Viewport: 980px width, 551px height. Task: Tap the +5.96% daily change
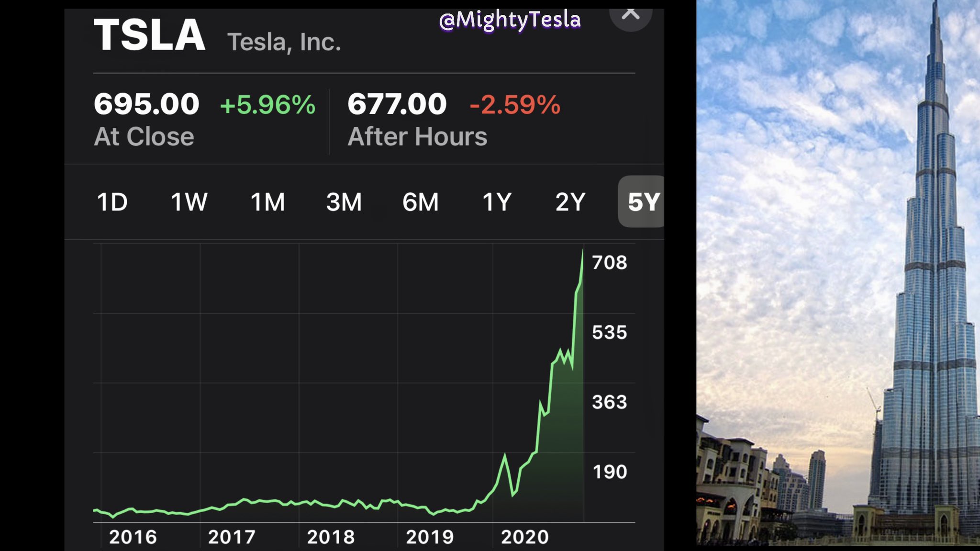pos(267,104)
